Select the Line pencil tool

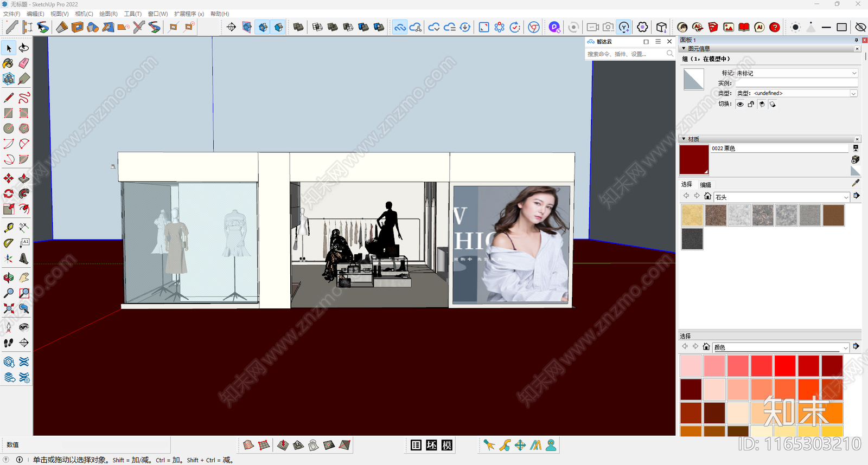pyautogui.click(x=9, y=98)
